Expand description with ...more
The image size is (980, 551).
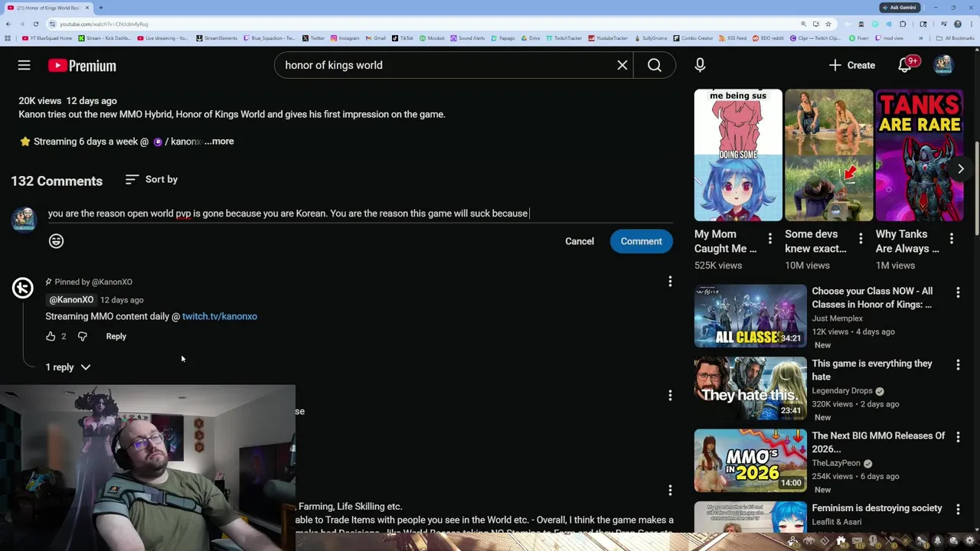(x=219, y=142)
